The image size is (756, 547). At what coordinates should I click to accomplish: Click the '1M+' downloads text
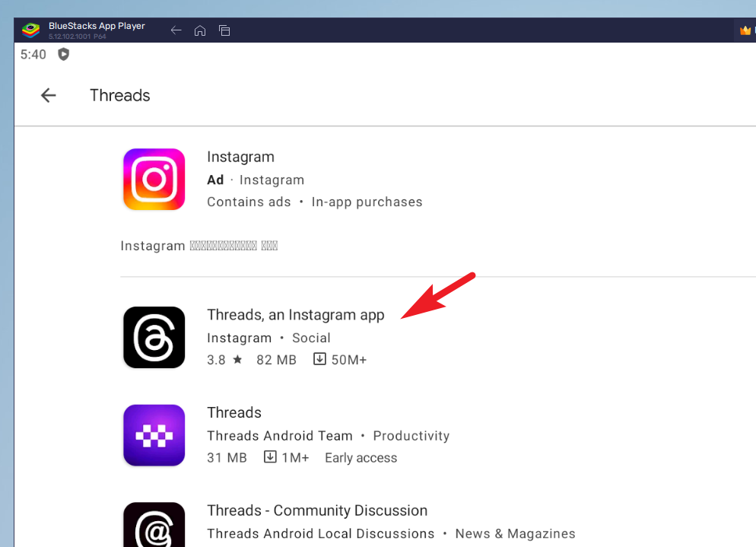296,458
